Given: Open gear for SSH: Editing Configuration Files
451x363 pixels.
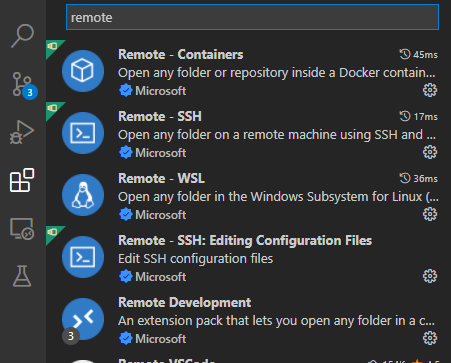Looking at the screenshot, I should 430,276.
